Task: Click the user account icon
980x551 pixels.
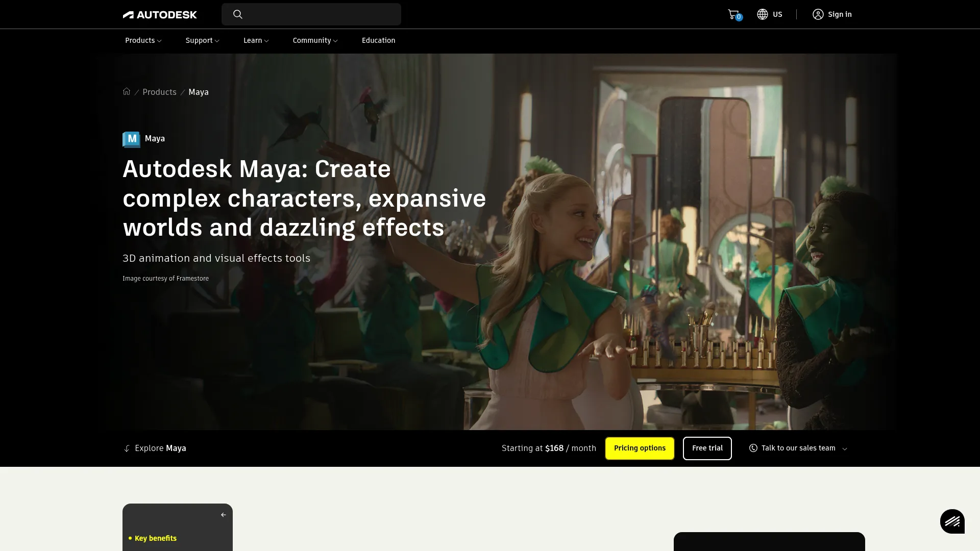Action: click(818, 14)
